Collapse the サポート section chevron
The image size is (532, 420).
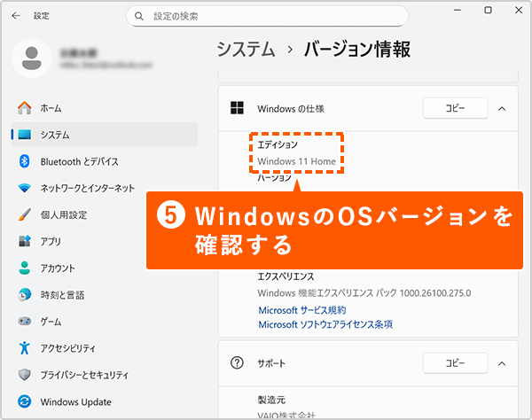tap(502, 363)
